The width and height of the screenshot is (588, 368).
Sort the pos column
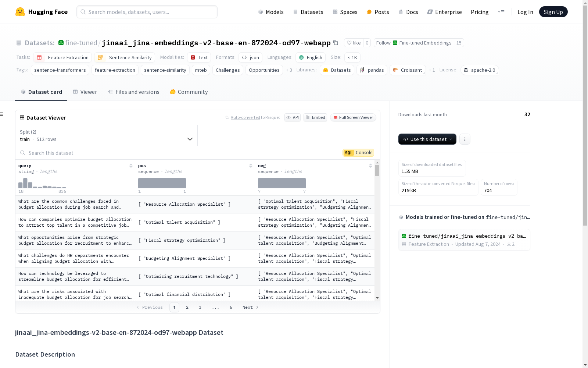tap(251, 166)
